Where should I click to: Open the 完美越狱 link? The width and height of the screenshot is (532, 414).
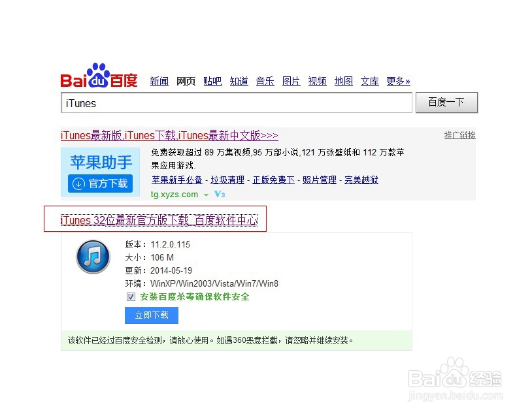361,180
